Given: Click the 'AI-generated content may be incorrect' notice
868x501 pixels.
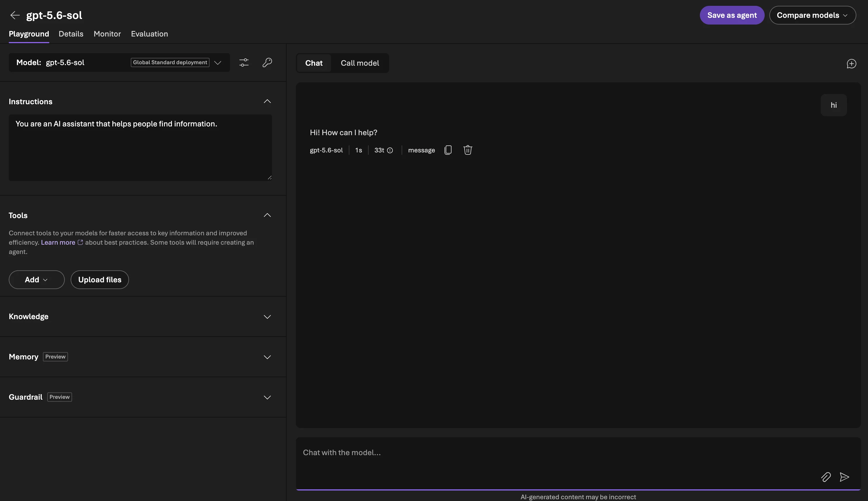Looking at the screenshot, I should (x=578, y=497).
